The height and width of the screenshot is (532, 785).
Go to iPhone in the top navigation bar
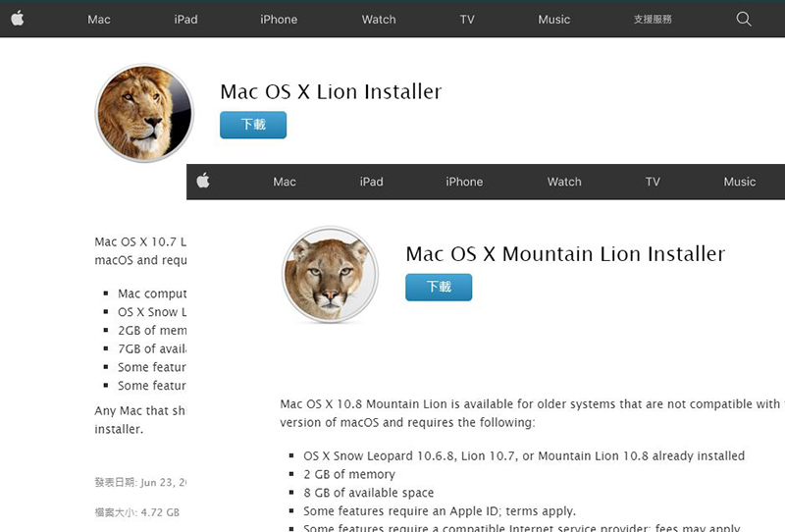[279, 20]
